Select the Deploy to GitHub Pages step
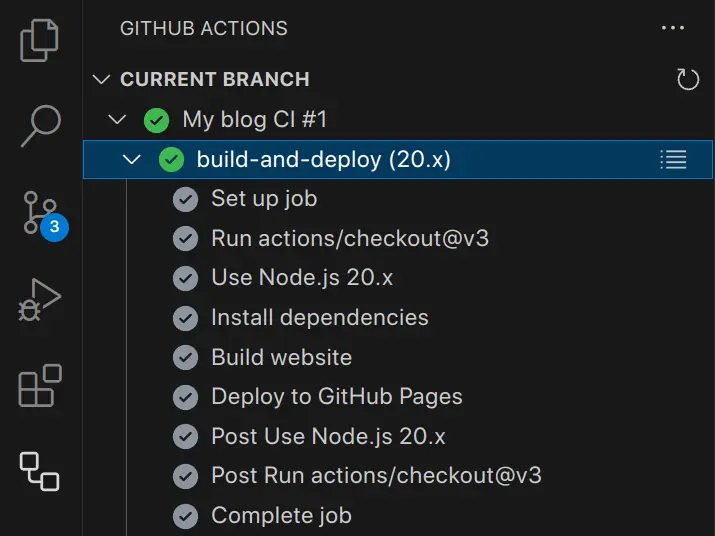 pyautogui.click(x=398, y=396)
